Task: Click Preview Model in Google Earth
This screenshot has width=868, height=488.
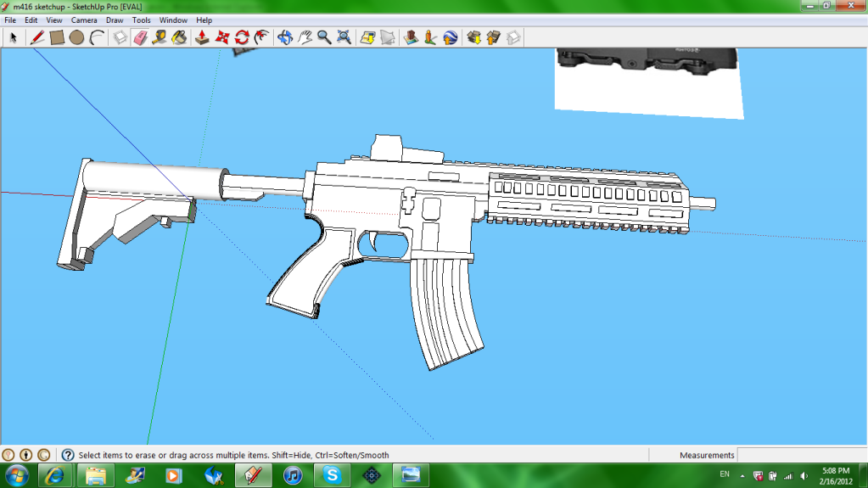Action: (x=450, y=37)
